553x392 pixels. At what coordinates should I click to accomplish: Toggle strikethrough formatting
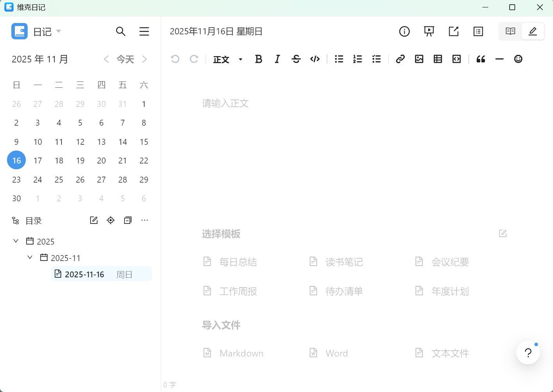(296, 59)
